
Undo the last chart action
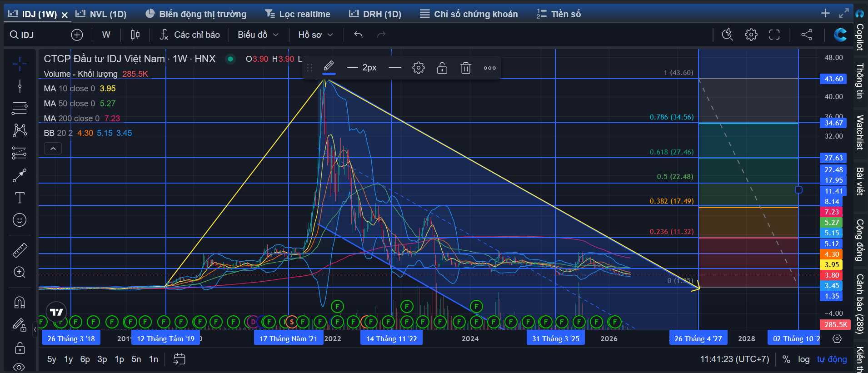pyautogui.click(x=359, y=35)
